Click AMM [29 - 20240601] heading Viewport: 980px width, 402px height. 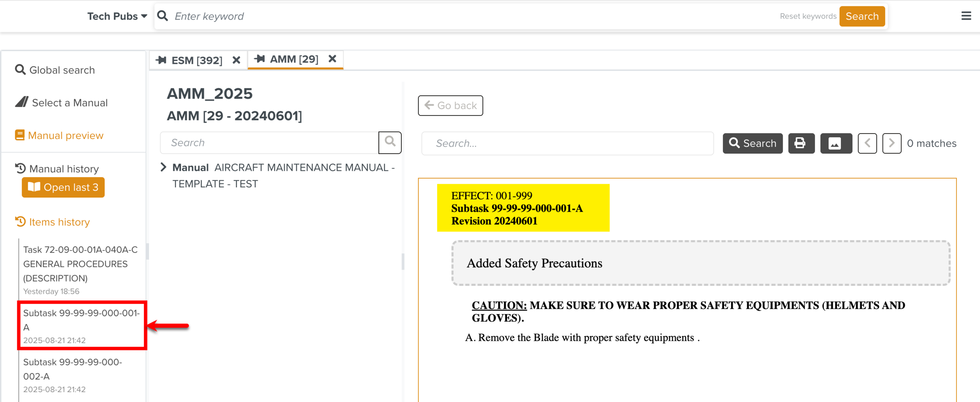click(234, 116)
